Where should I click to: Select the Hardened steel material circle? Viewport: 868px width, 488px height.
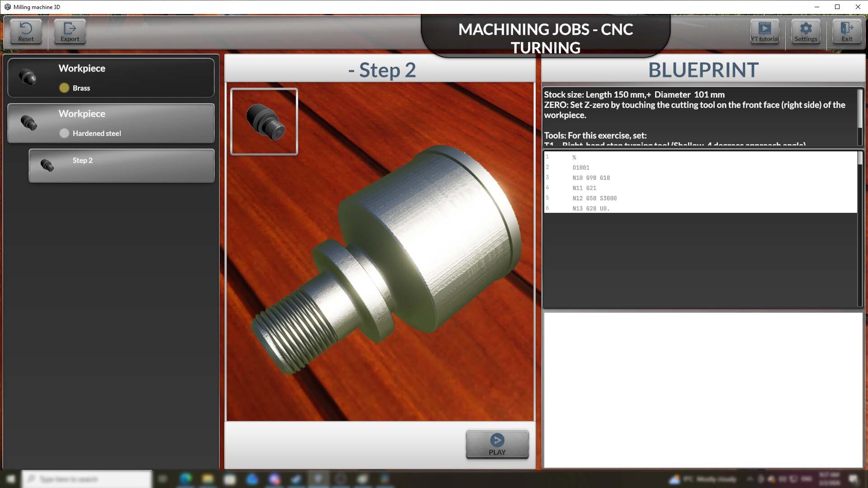tap(64, 133)
